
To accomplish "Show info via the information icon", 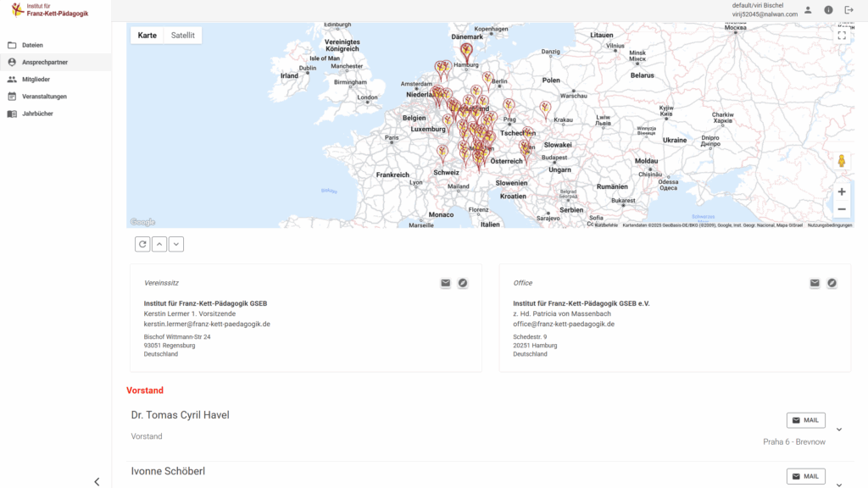I will [x=828, y=10].
